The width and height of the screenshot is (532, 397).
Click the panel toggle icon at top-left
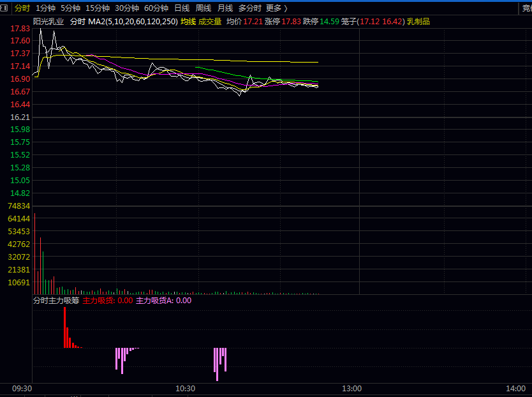tap(4, 8)
